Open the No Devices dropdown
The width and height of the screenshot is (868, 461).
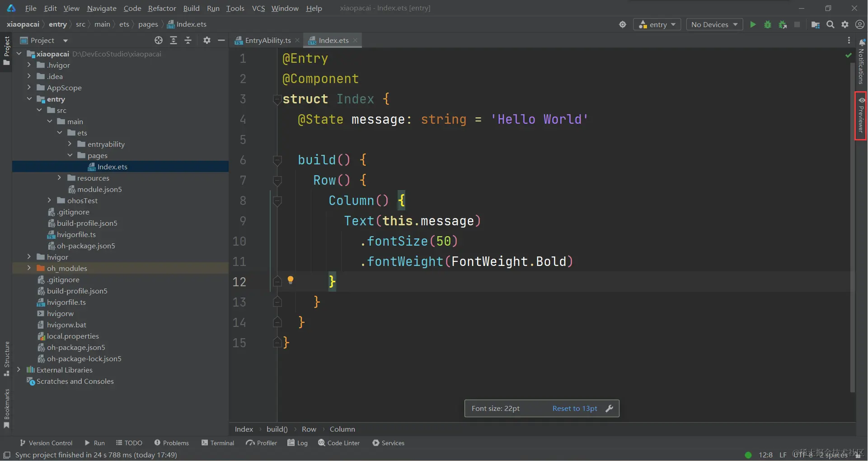coord(714,24)
